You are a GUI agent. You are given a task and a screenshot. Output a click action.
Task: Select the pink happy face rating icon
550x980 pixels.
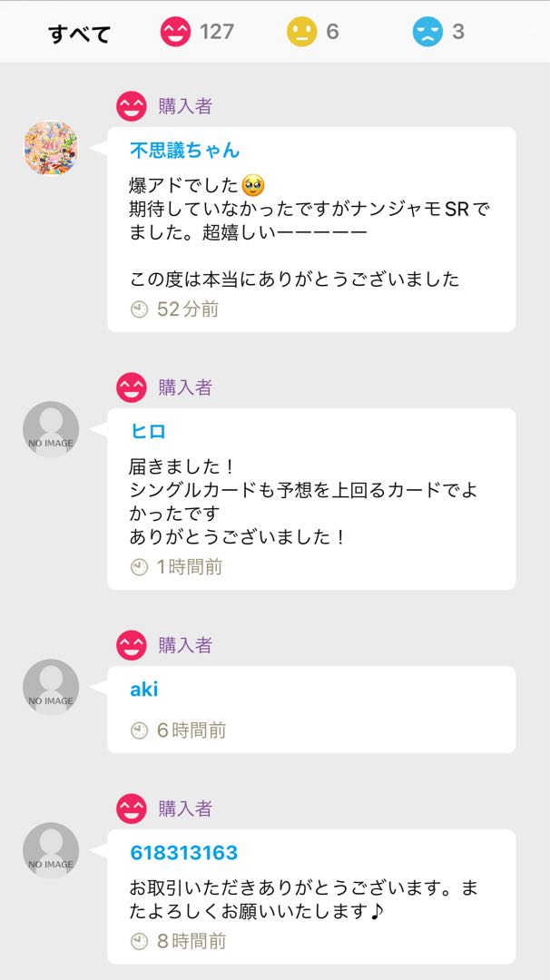[177, 30]
